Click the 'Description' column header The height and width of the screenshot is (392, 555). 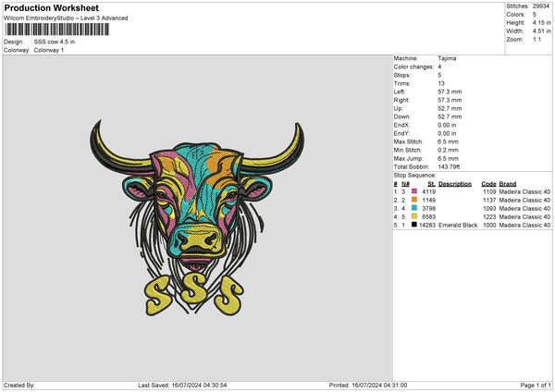pyautogui.click(x=455, y=184)
